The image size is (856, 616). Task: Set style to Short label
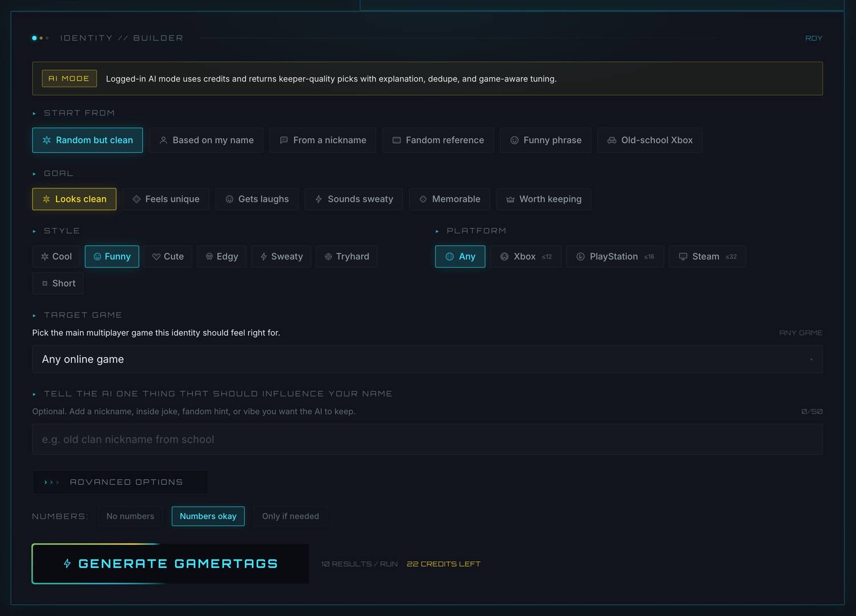(64, 283)
